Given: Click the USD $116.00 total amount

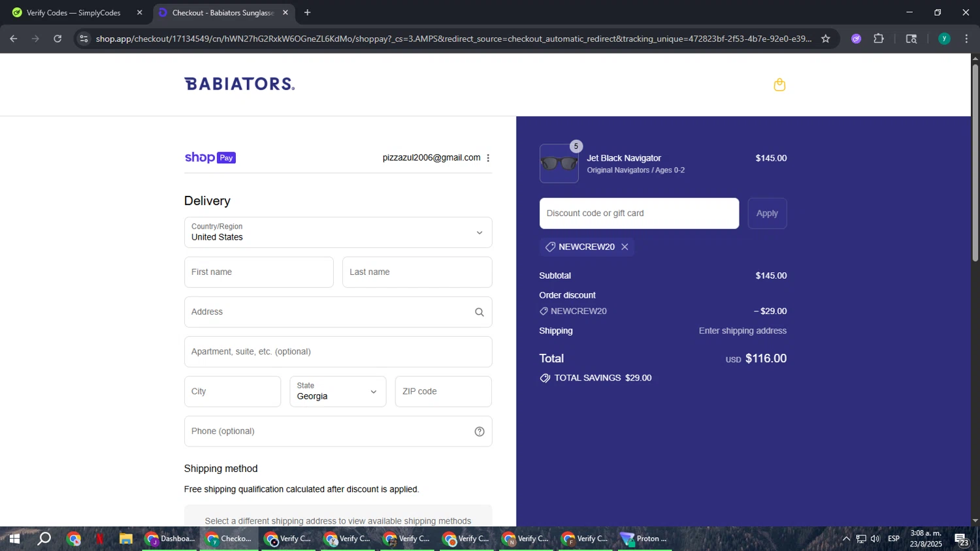Looking at the screenshot, I should [756, 358].
